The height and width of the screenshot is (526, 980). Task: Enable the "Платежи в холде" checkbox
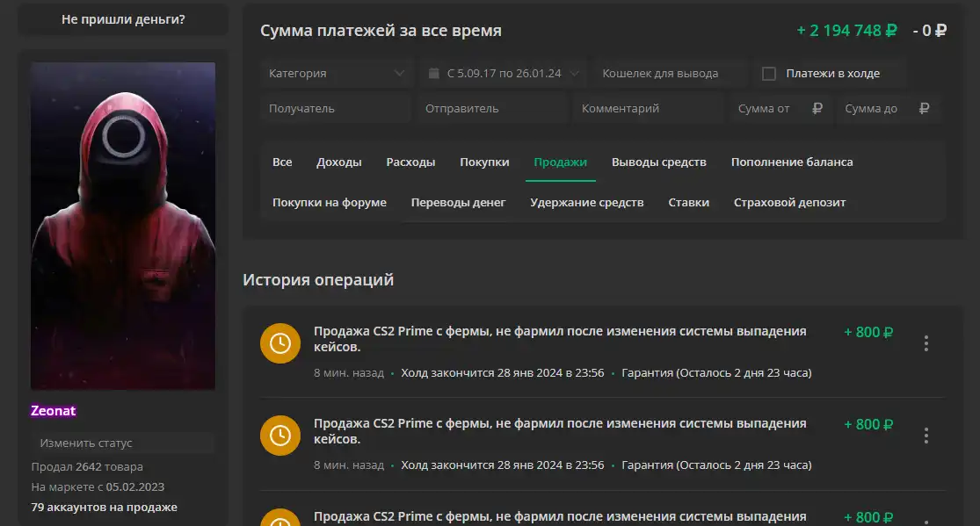pos(769,74)
